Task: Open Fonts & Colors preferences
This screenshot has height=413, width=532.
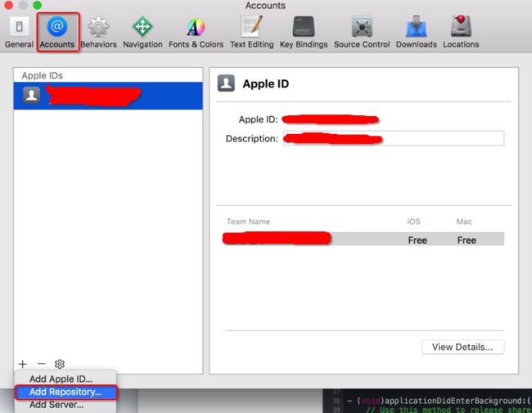Action: pos(196,33)
